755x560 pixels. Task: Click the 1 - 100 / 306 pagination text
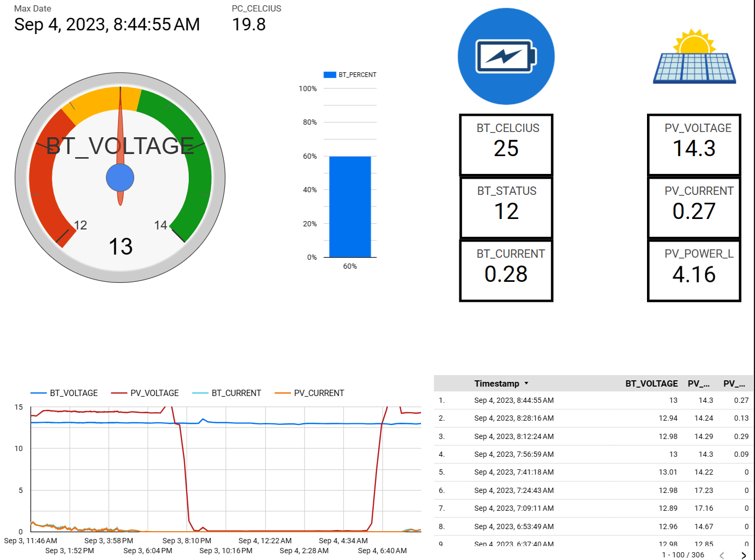(x=683, y=555)
